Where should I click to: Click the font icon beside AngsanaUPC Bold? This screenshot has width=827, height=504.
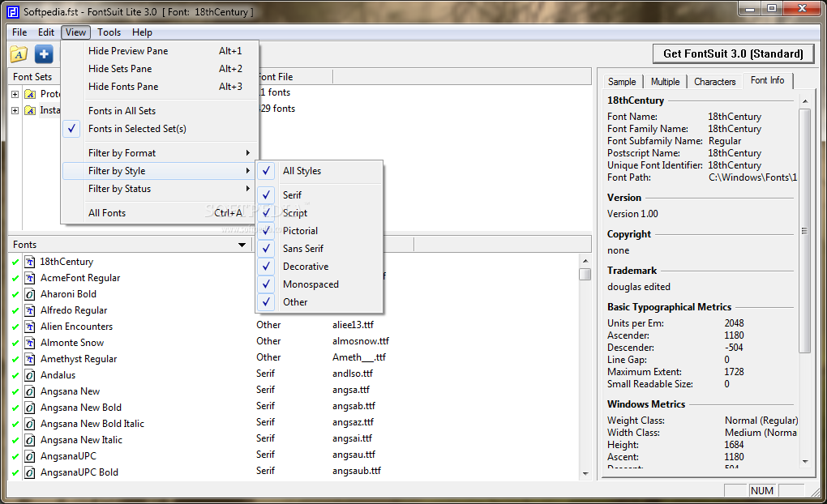pos(30,472)
